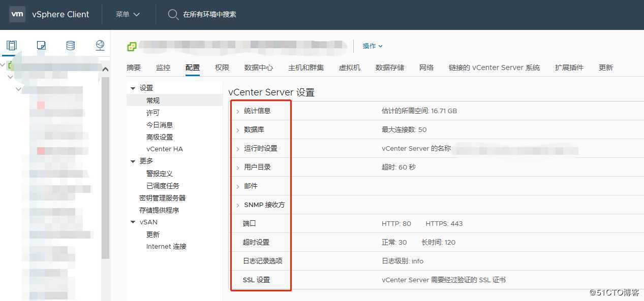Screen dimensions: 644x301
Task: Click the Storage inventory icon
Action: [x=70, y=45]
